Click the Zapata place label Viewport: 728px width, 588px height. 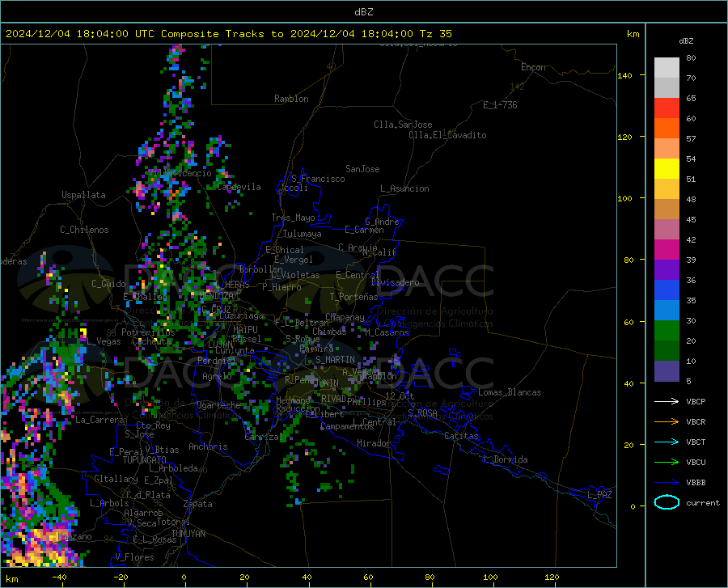coord(198,504)
